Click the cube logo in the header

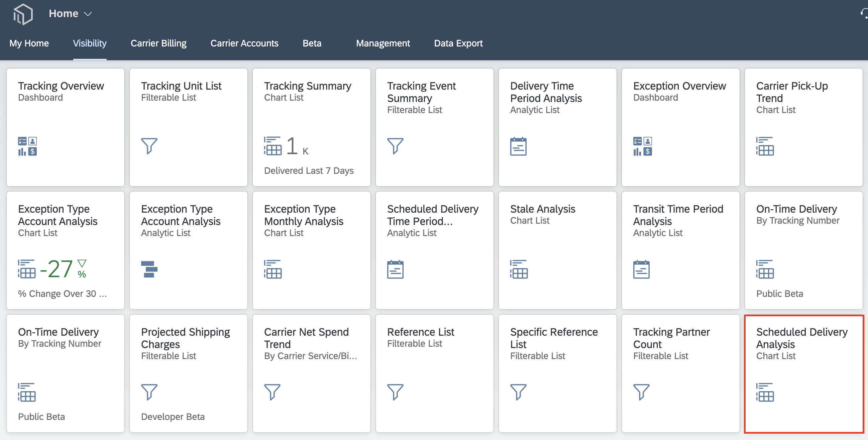pyautogui.click(x=23, y=14)
